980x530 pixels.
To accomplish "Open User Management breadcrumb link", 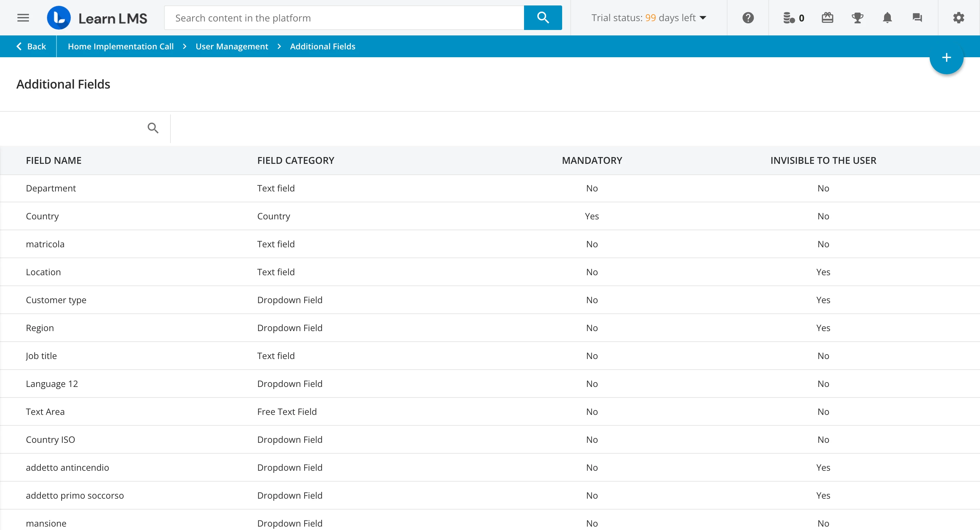I will pos(232,46).
